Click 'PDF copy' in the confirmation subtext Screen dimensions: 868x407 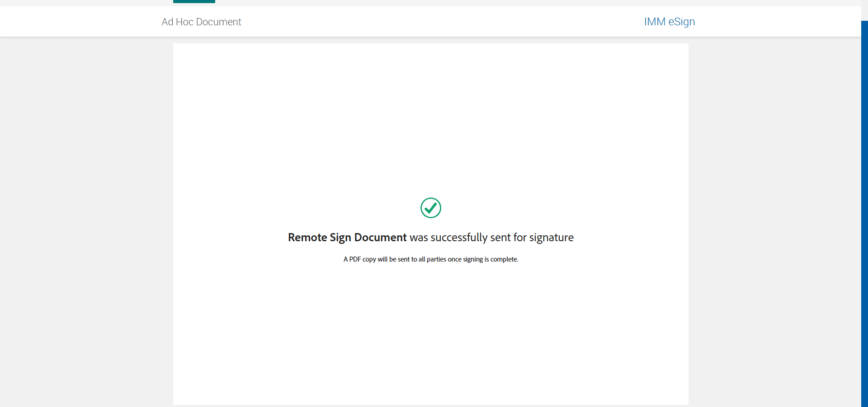[363, 259]
